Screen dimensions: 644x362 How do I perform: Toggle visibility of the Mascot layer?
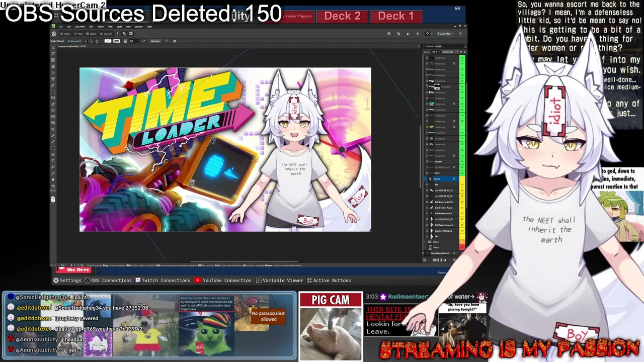[x=462, y=179]
